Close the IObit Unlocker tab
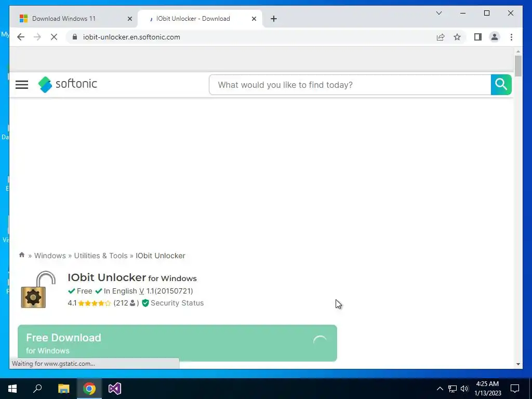The height and width of the screenshot is (399, 532). pos(254,19)
